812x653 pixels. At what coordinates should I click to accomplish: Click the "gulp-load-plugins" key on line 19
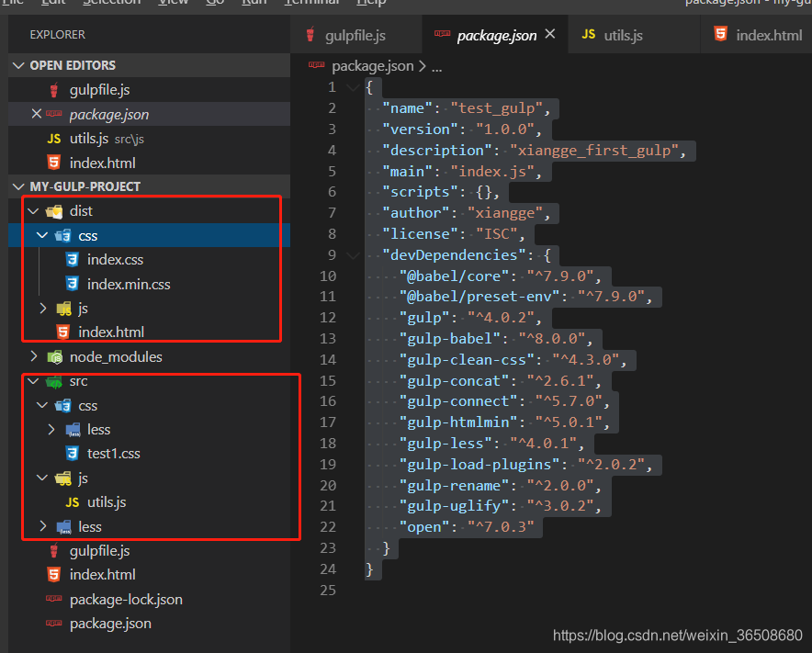(x=479, y=465)
